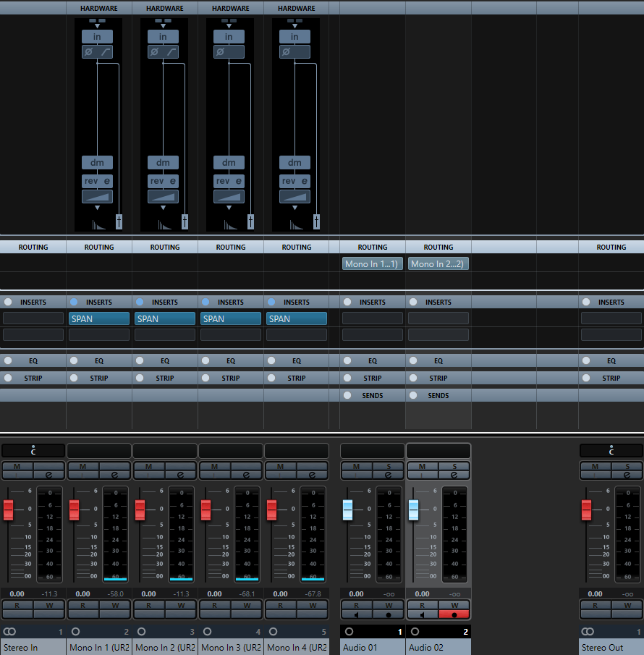The height and width of the screenshot is (655, 644).
Task: Toggle EQ bypass on Audio 01 channel
Action: [347, 360]
